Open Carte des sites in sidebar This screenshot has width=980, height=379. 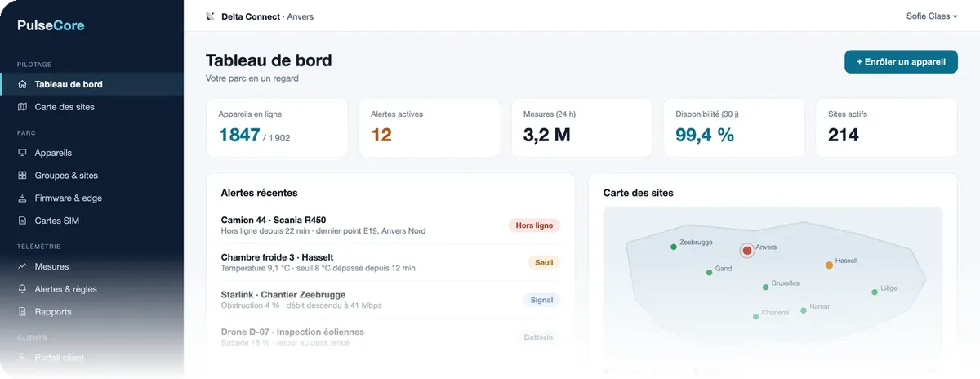(x=91, y=107)
